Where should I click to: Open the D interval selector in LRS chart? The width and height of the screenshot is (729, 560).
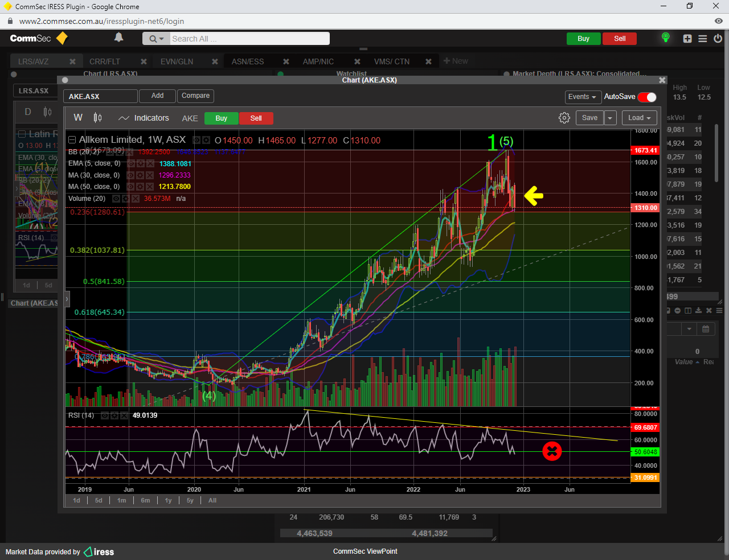[x=28, y=112]
